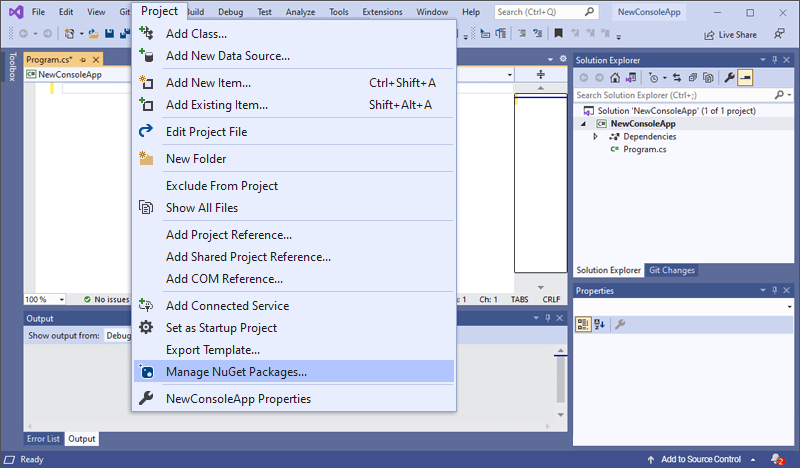Click the Add Connected Service icon
This screenshot has width=800, height=468.
tap(146, 305)
